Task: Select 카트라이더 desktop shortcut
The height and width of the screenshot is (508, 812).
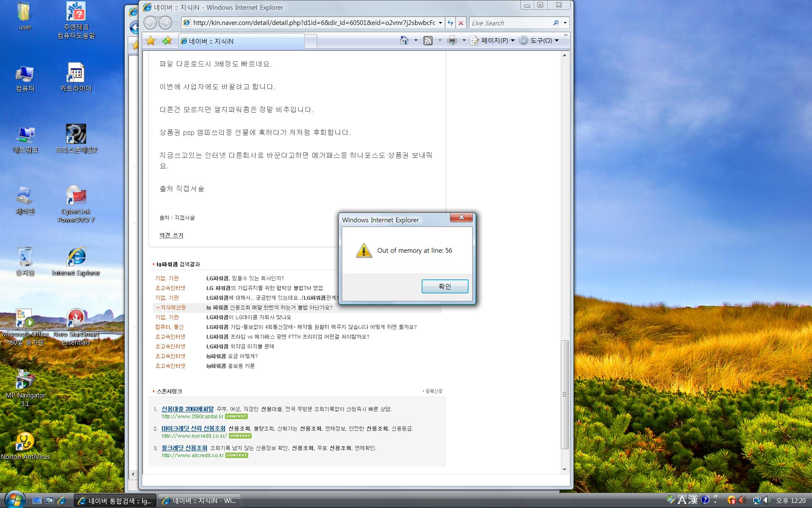Action: tap(76, 77)
